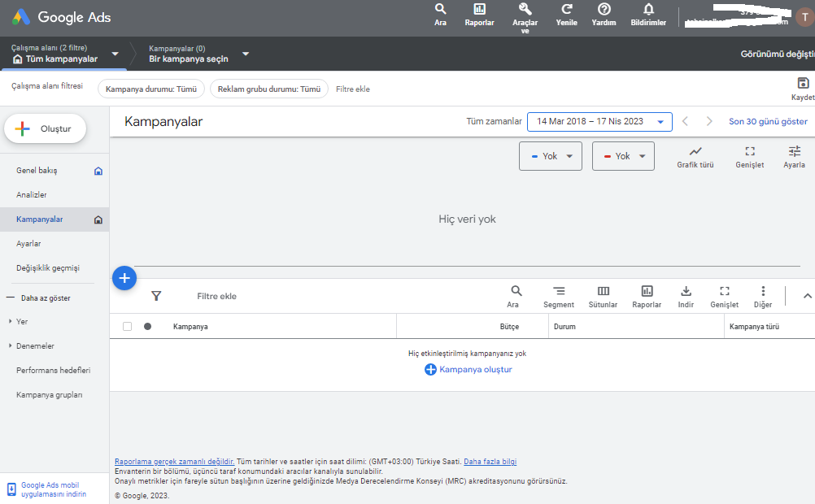This screenshot has height=504, width=815.
Task: Click Filtre ekle field above the table
Action: [216, 296]
